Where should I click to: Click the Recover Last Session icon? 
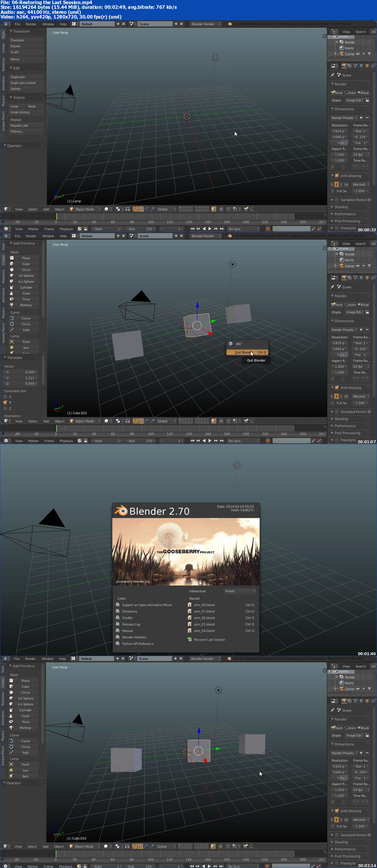point(190,640)
